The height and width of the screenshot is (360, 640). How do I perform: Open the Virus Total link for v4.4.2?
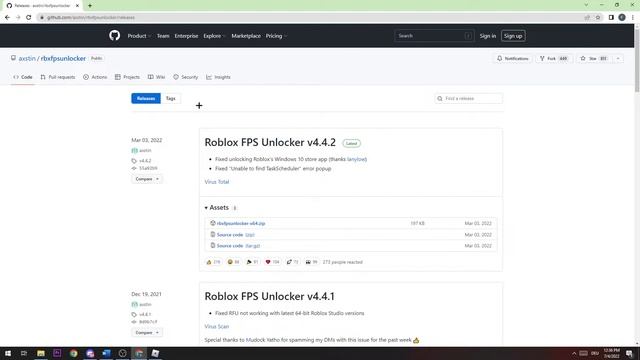217,182
